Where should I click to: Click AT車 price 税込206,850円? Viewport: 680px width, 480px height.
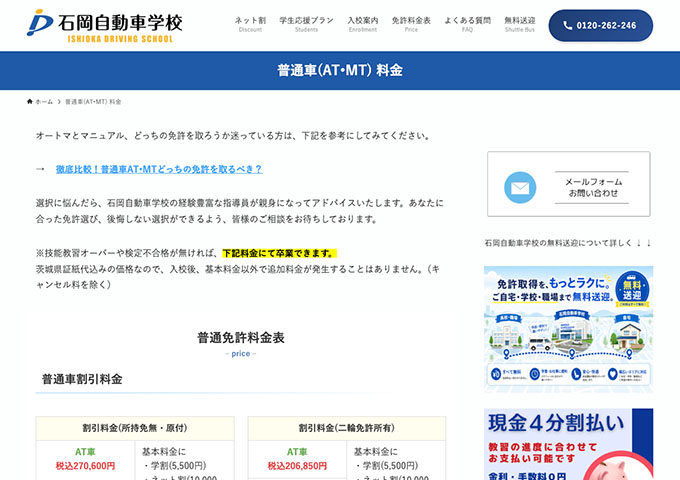[297, 466]
